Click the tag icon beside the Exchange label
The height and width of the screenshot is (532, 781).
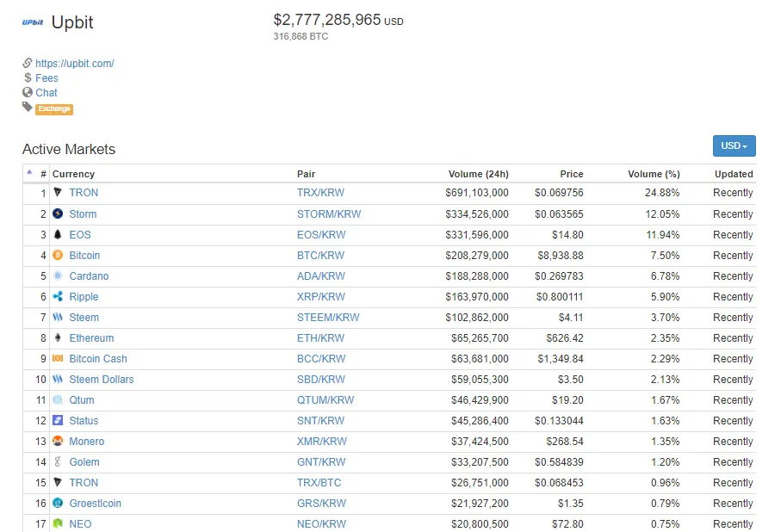pos(28,107)
